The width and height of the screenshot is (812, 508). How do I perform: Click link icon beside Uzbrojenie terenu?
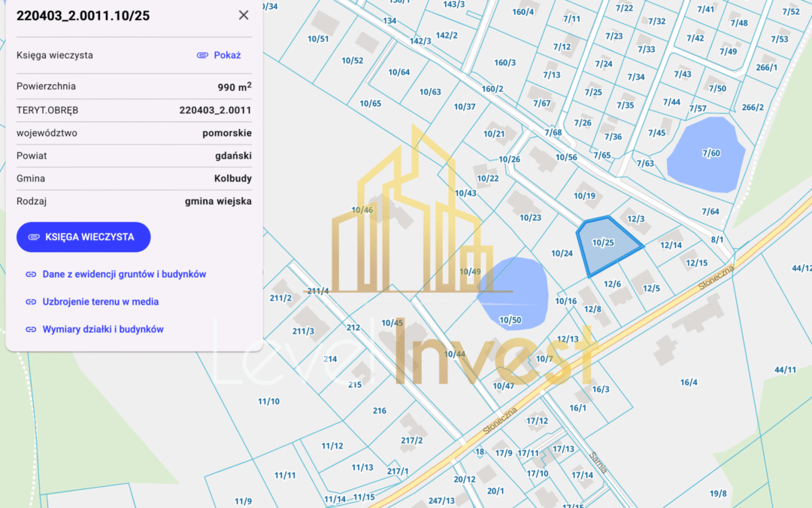coord(31,302)
